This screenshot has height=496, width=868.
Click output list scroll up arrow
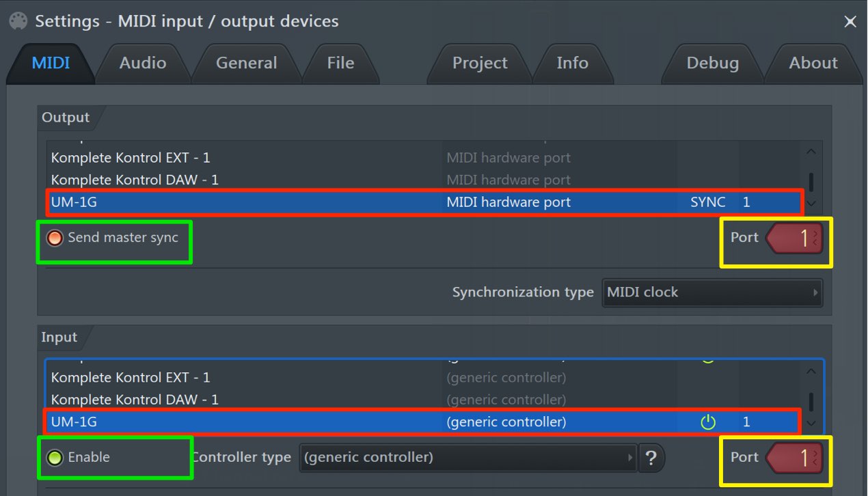(811, 152)
